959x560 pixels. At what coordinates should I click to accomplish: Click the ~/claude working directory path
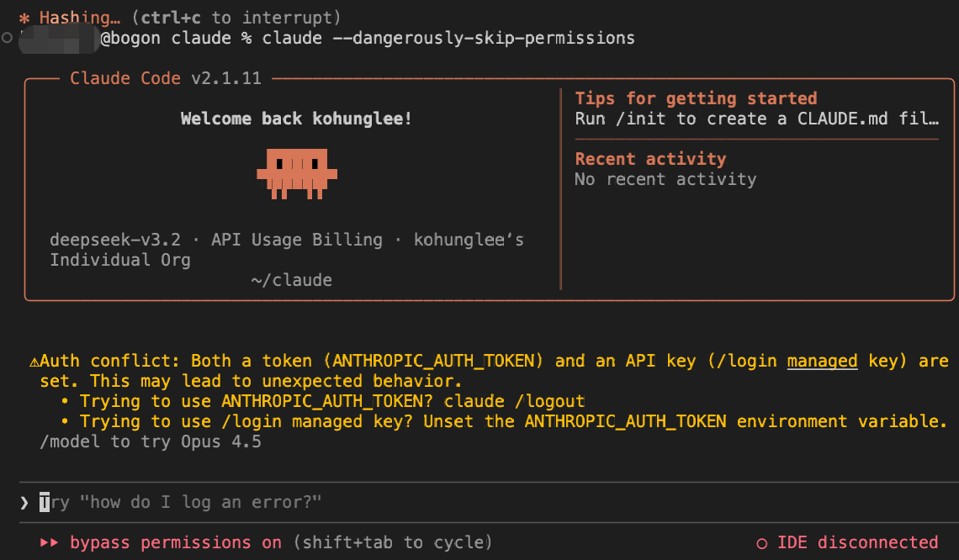291,280
